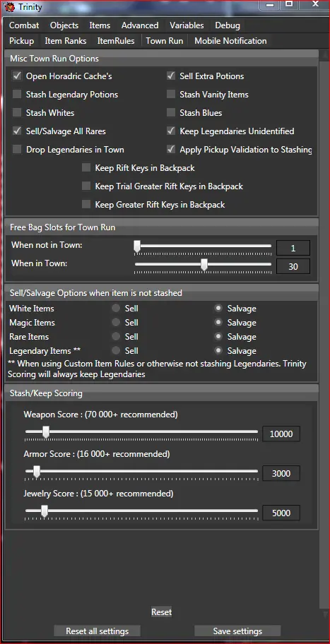Select Salvage for Legendary Items
The height and width of the screenshot is (644, 330).
pyautogui.click(x=219, y=351)
